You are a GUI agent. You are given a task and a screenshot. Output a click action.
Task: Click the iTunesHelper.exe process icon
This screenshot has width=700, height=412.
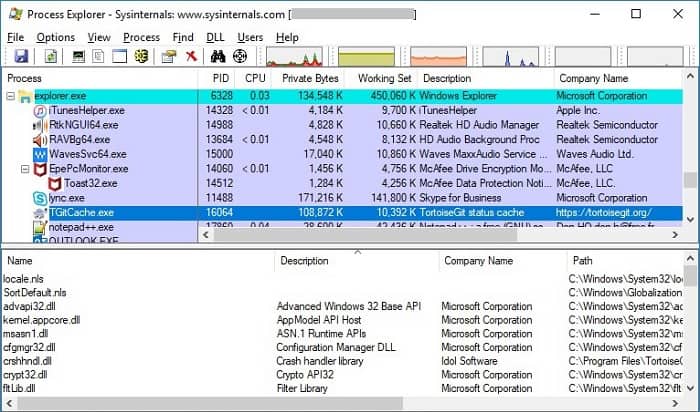[40, 110]
